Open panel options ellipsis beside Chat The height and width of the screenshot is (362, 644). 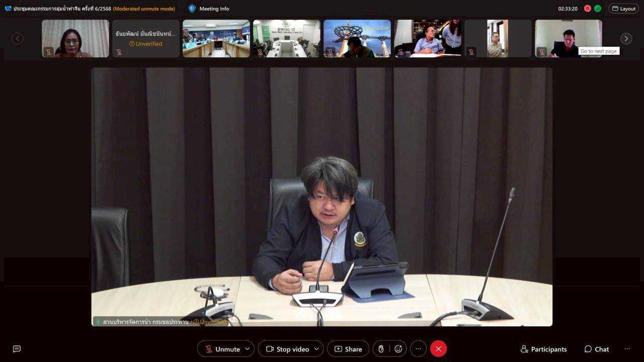pos(627,349)
